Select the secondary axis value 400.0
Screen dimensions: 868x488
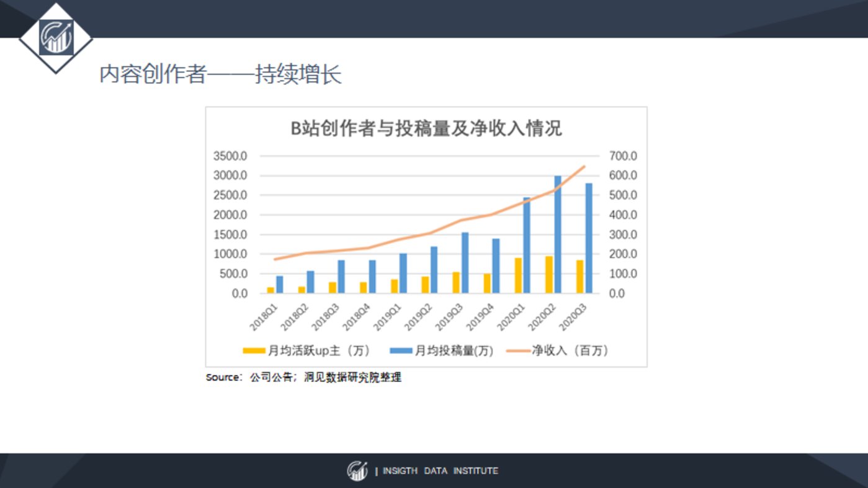tap(622, 215)
